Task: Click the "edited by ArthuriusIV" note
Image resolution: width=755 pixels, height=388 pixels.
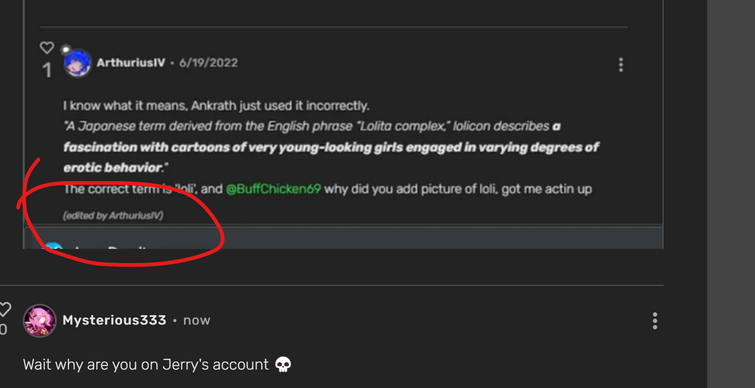Action: pos(113,216)
